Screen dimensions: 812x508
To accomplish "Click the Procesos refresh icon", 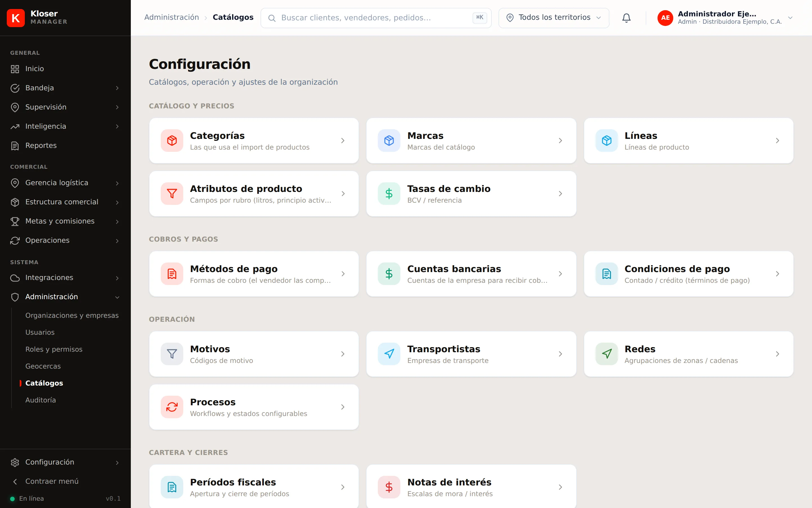I will point(172,407).
